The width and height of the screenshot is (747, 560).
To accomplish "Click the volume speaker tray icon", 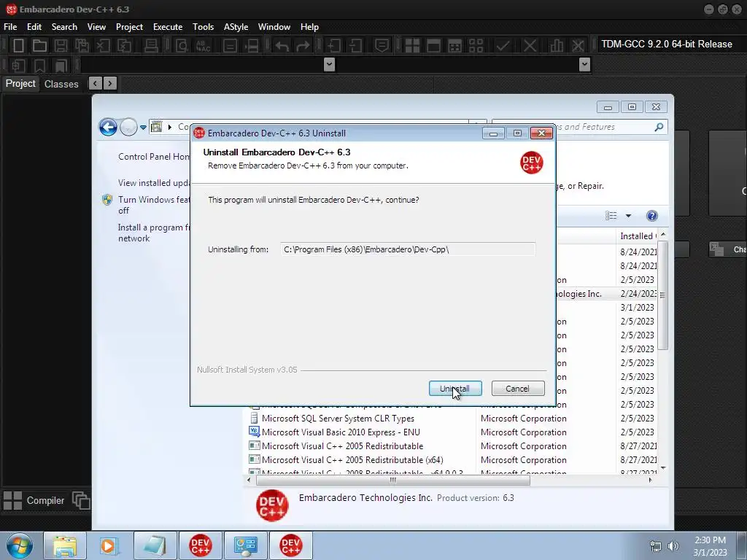I will tap(673, 546).
